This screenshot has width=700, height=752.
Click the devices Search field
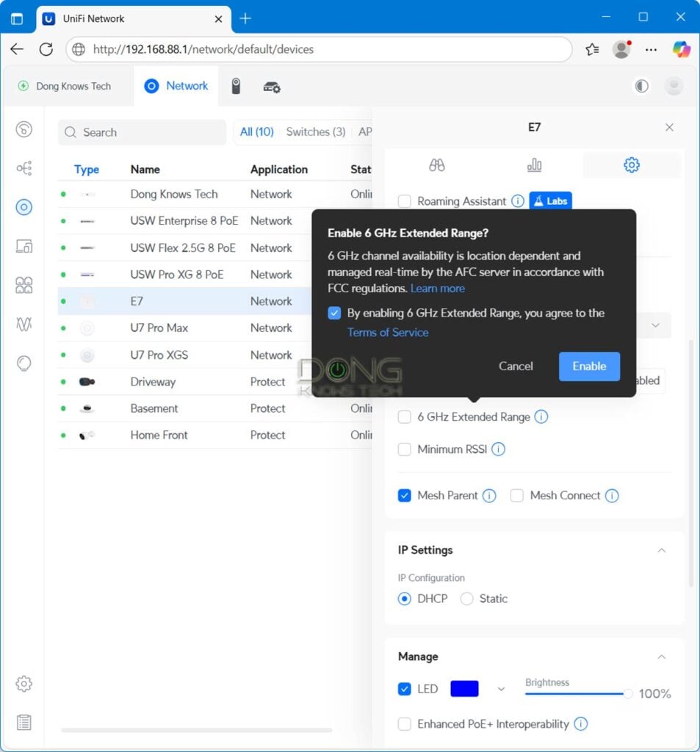point(142,132)
